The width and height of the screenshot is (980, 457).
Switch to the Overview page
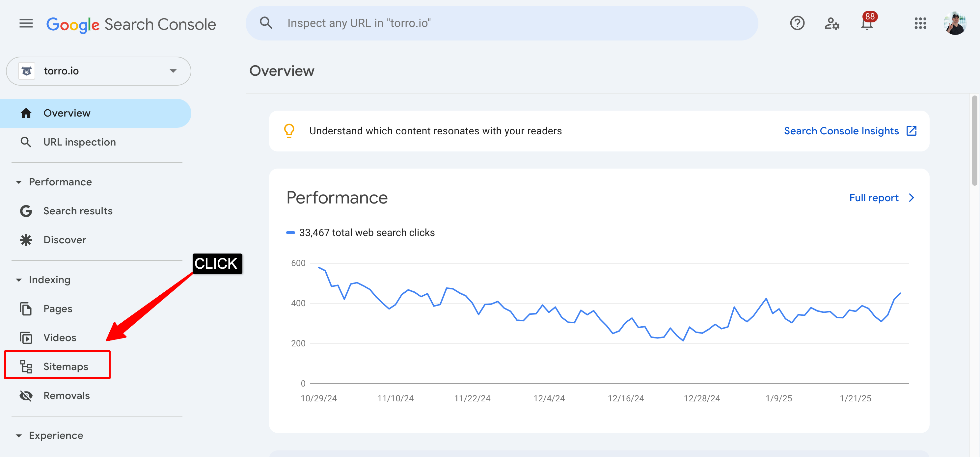[67, 113]
